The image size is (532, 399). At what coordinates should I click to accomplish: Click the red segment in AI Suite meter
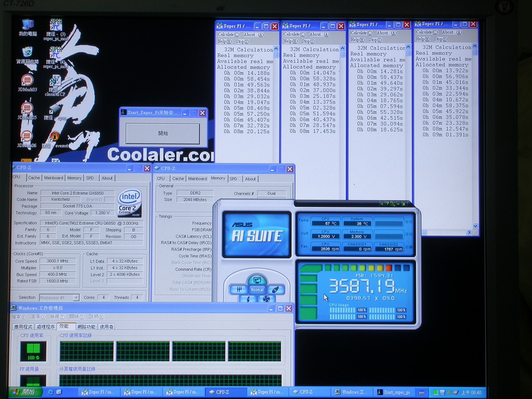[389, 268]
